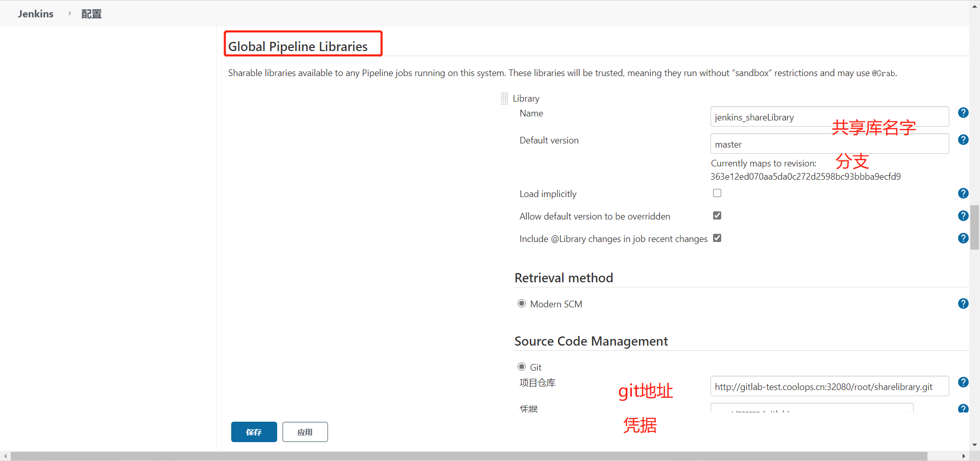The height and width of the screenshot is (461, 980).
Task: Grab the Library drag handle
Action: click(504, 98)
